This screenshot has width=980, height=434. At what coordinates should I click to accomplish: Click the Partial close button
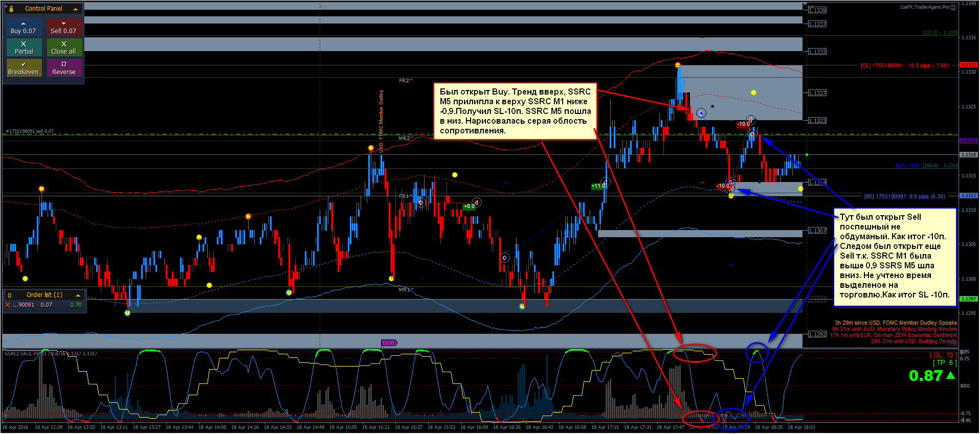(x=24, y=48)
